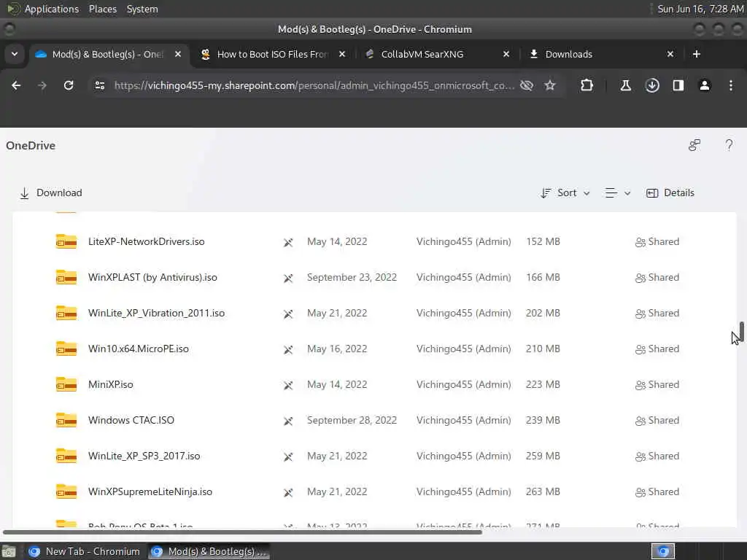Click the OneDrive feedback icon

pyautogui.click(x=694, y=145)
